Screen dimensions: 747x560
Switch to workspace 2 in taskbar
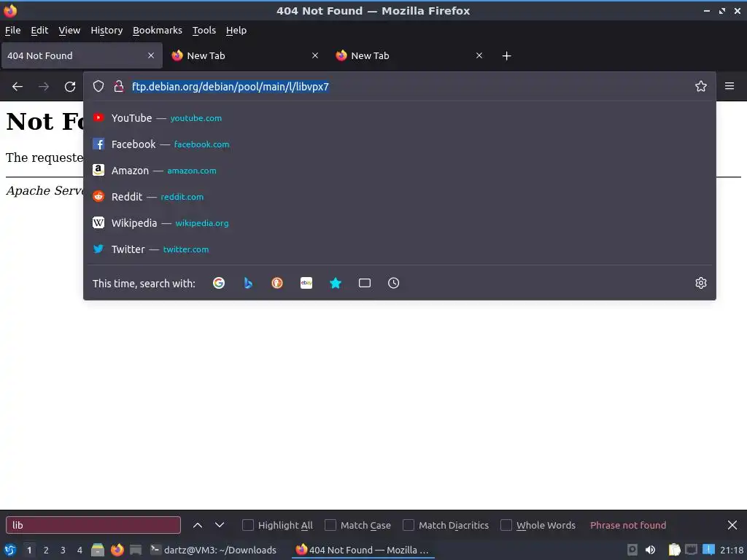click(46, 550)
